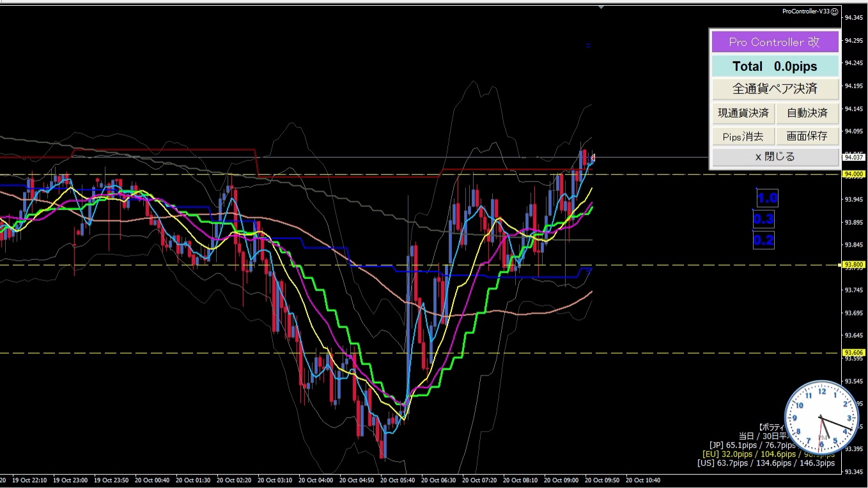Screen dimensions: 868x488
Task: Click the 94.345 price scale label
Action: coord(854,18)
